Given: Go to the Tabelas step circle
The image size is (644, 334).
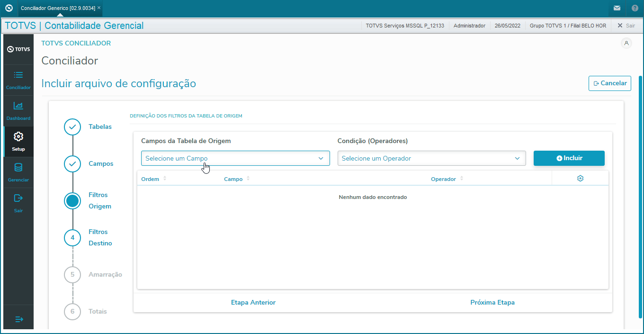Looking at the screenshot, I should 72,127.
